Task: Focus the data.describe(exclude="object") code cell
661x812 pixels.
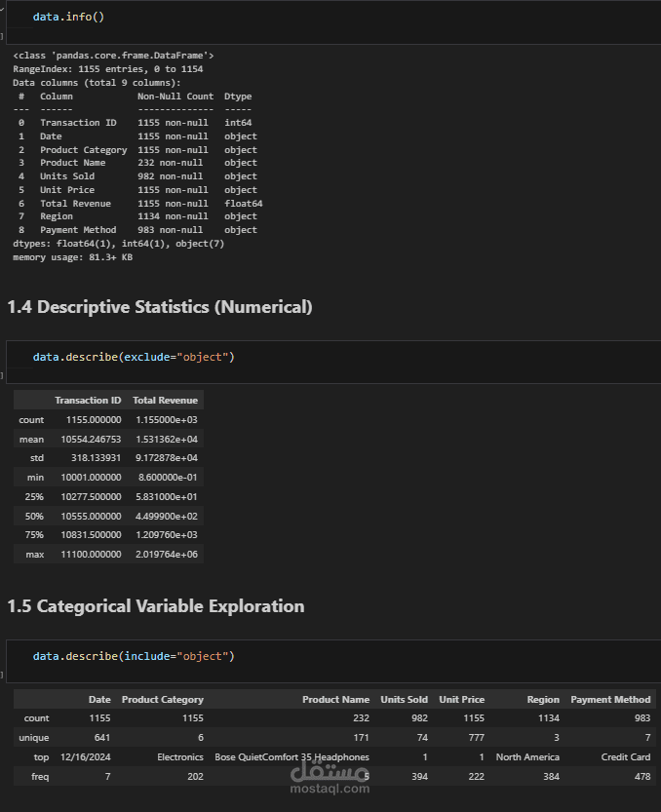Action: (x=333, y=362)
